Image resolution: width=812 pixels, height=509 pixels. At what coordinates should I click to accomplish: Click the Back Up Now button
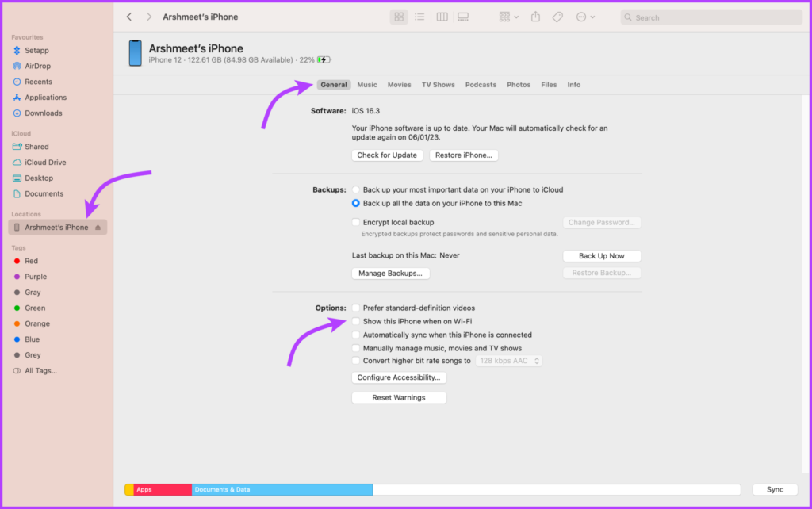(x=602, y=256)
